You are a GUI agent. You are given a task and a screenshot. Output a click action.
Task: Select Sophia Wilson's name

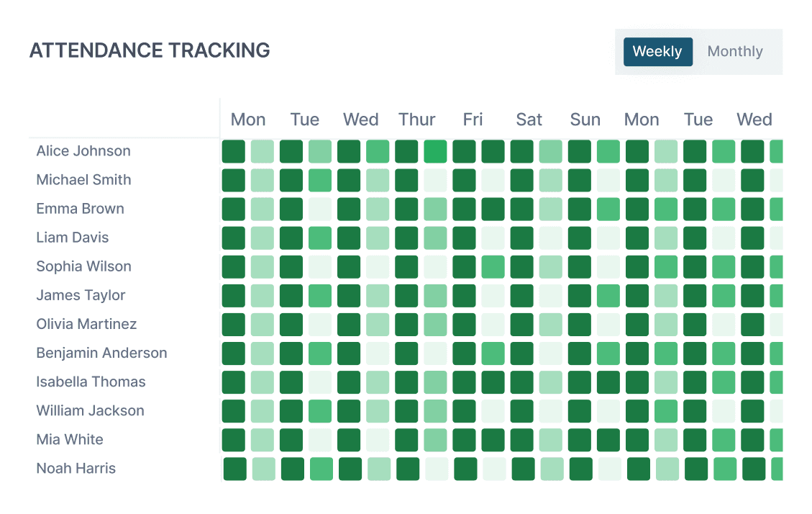(83, 266)
